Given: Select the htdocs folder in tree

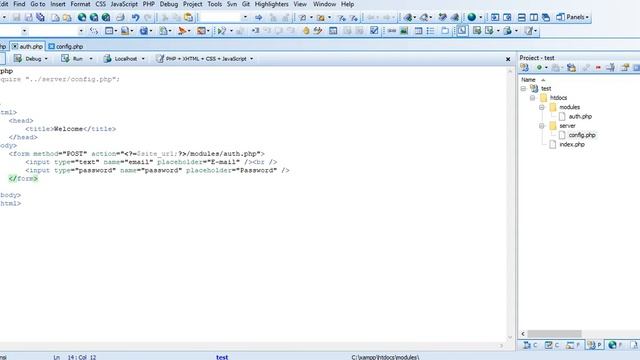Looking at the screenshot, I should pos(558,98).
